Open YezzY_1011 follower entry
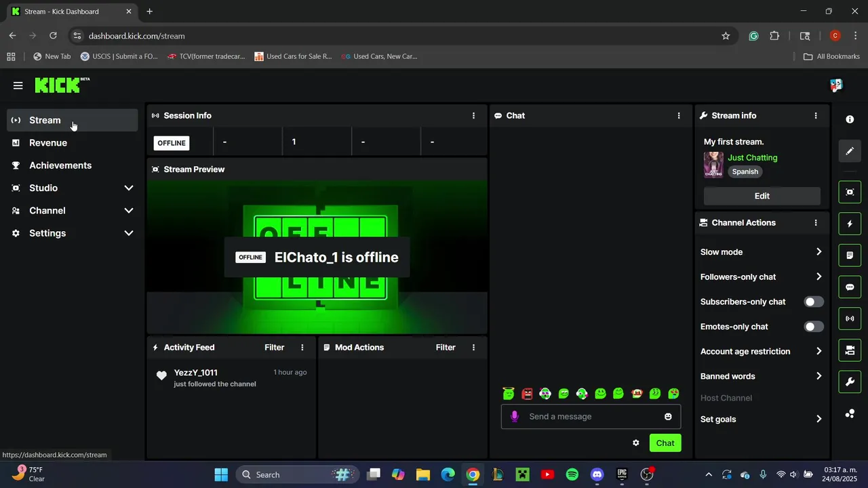This screenshot has width=868, height=488. [232, 378]
